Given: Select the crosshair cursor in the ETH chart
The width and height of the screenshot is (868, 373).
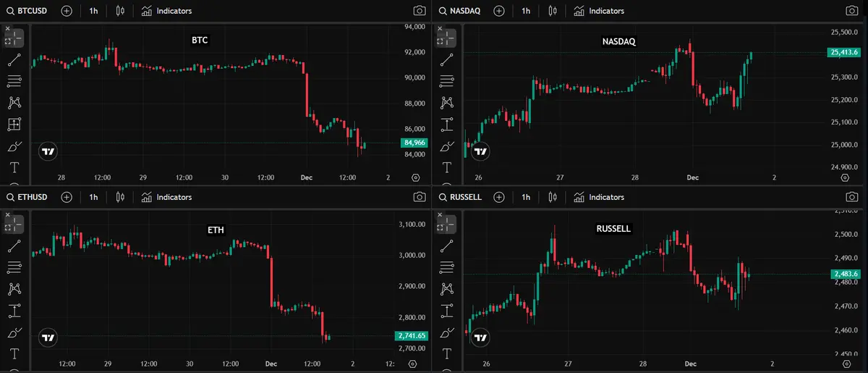Looking at the screenshot, I should click(14, 225).
